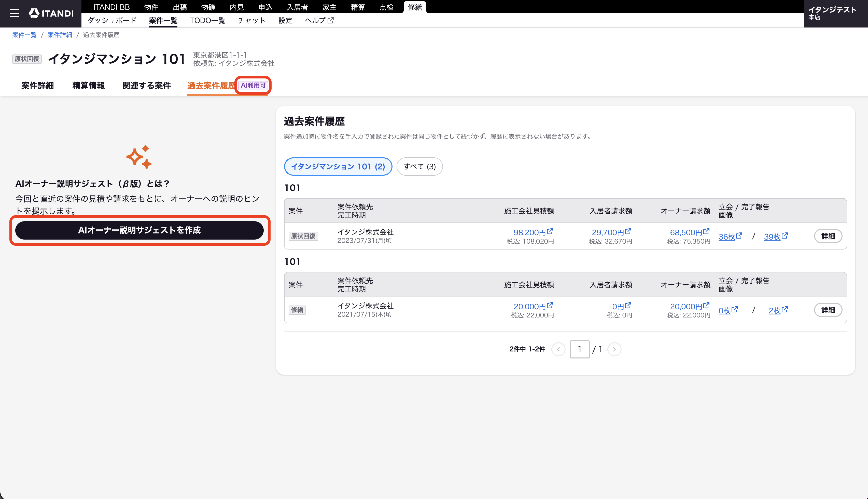Select 出稿 in top navigation

click(180, 7)
